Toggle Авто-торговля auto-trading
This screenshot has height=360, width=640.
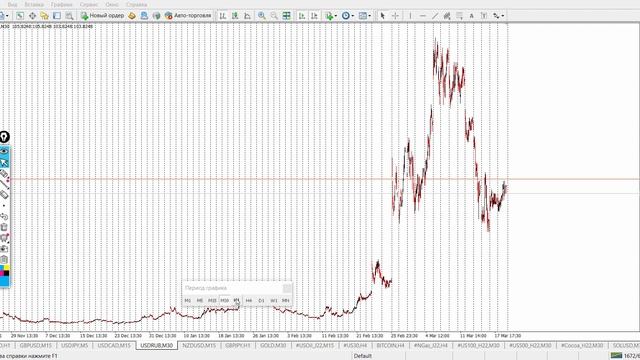click(x=188, y=16)
